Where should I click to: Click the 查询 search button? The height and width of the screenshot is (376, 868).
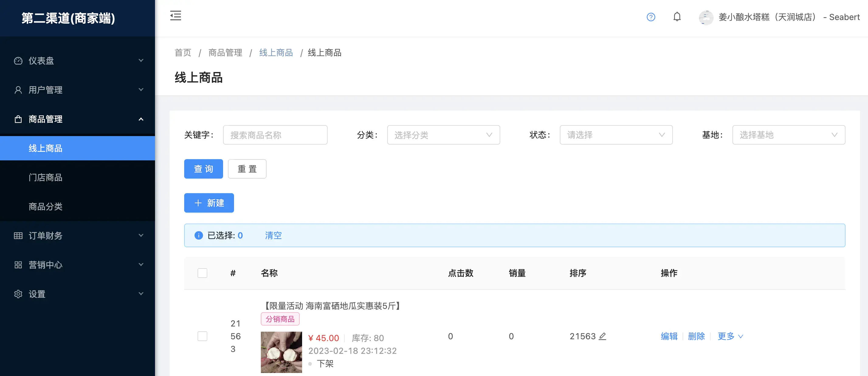pyautogui.click(x=203, y=169)
